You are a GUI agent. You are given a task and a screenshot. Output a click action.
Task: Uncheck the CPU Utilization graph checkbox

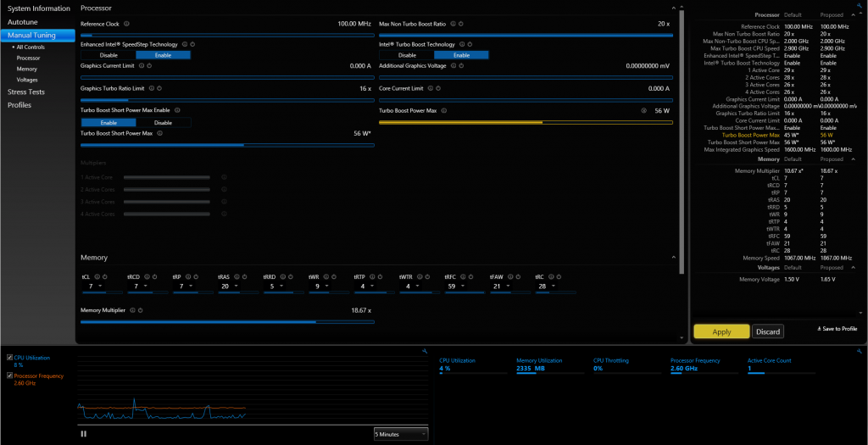9,359
